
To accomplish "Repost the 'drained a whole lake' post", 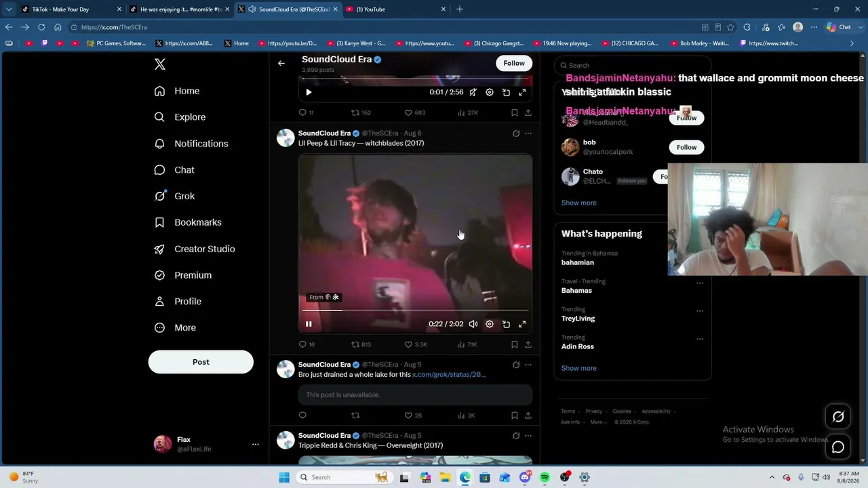I will pyautogui.click(x=355, y=415).
